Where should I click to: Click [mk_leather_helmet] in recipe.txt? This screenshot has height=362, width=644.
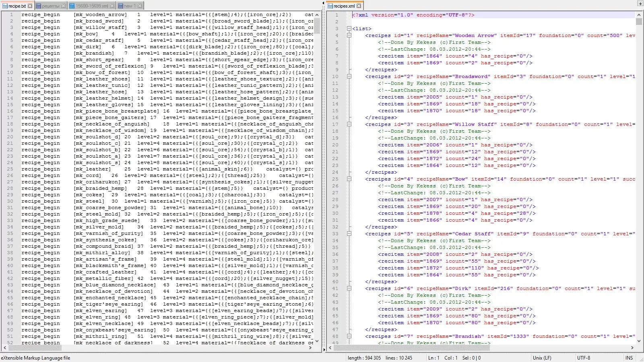(103, 98)
